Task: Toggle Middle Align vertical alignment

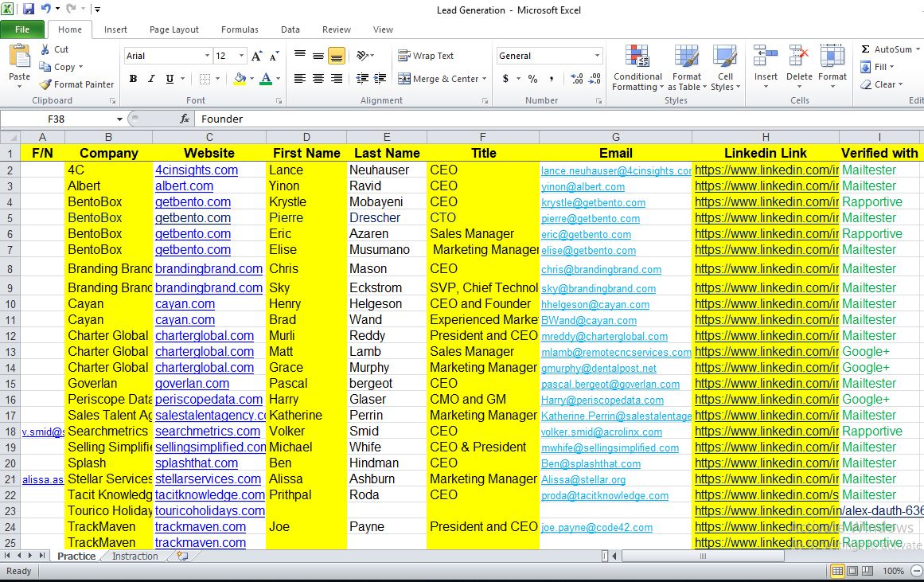Action: click(x=318, y=56)
